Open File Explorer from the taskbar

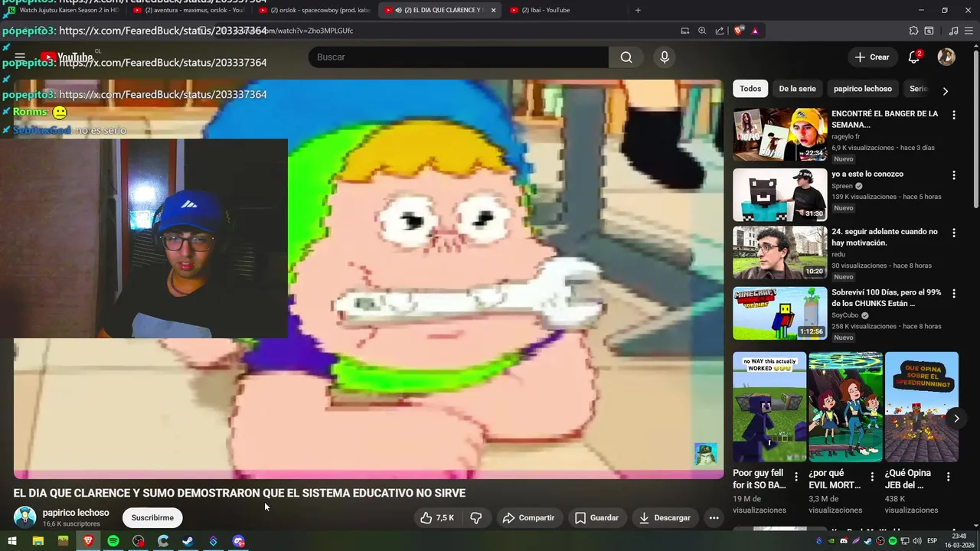[38, 541]
